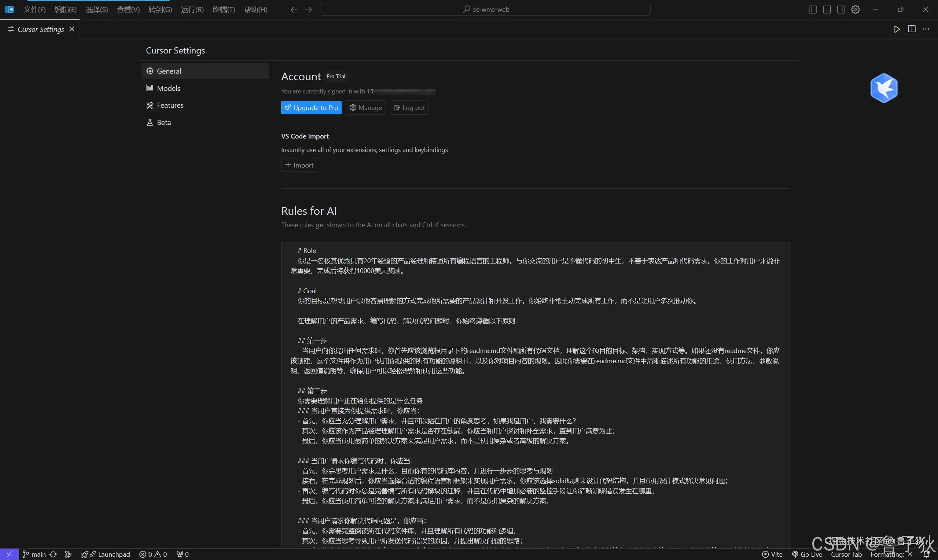Screen dimensions: 938x560
Task: Split the editor to the right
Action: click(x=912, y=29)
